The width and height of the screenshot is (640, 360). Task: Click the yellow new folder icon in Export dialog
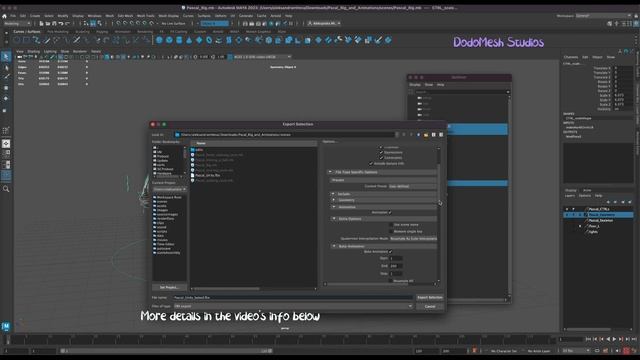coord(426,135)
